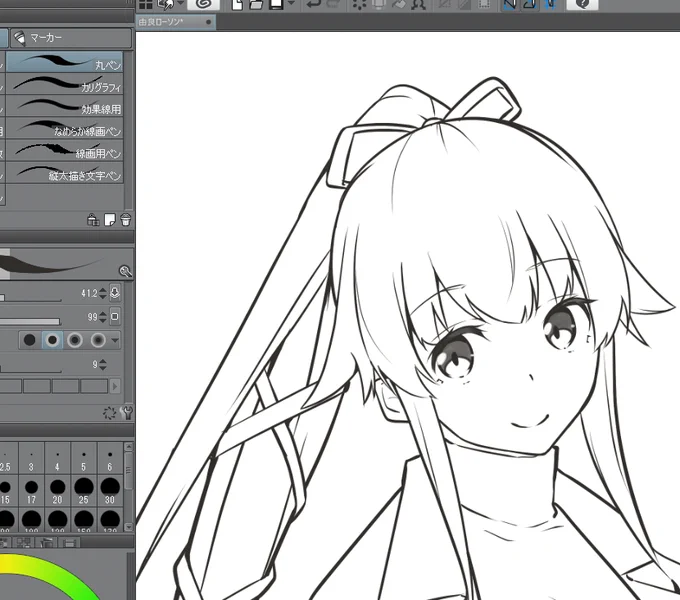Click the brush size slider
Viewport: 680px width, 600px height.
click(x=30, y=298)
